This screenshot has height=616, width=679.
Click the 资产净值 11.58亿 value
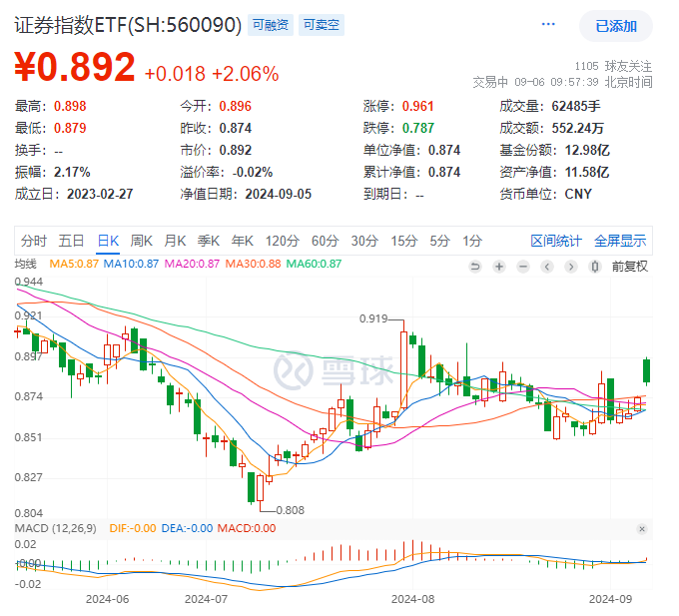(587, 173)
